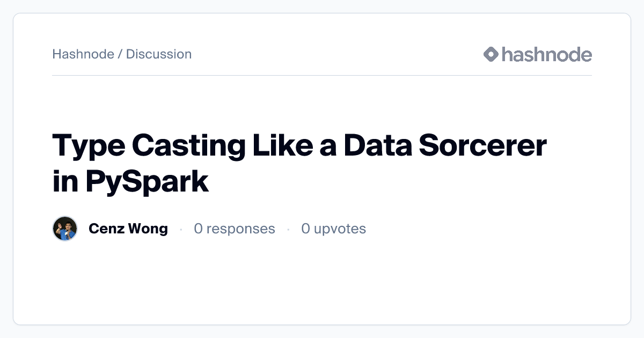This screenshot has height=338, width=644.
Task: Open Cenz Wong's profile avatar
Action: pyautogui.click(x=65, y=229)
